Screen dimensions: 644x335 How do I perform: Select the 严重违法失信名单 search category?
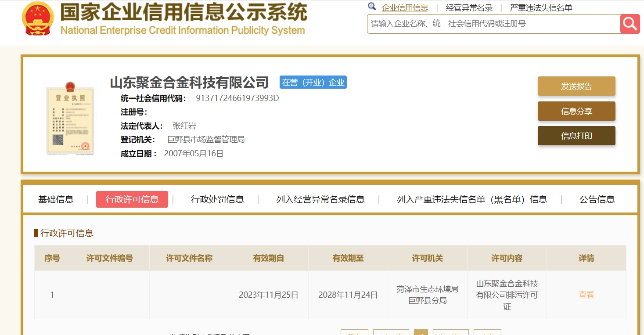pos(541,7)
